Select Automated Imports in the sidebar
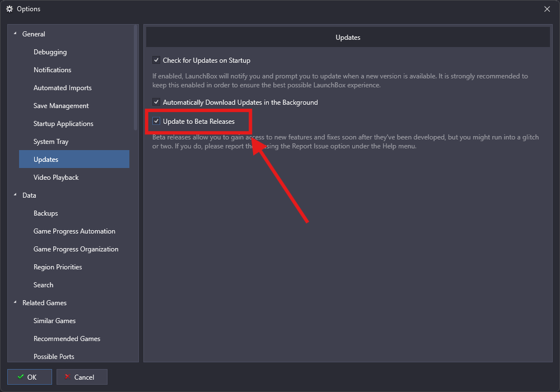The height and width of the screenshot is (392, 560). point(63,88)
